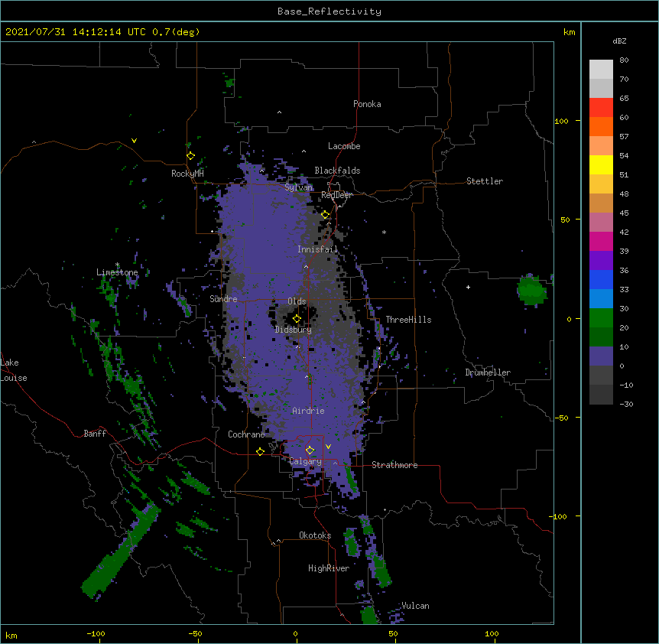Click the Sundre city label
Screen dimensions: 659x644
[x=223, y=299]
